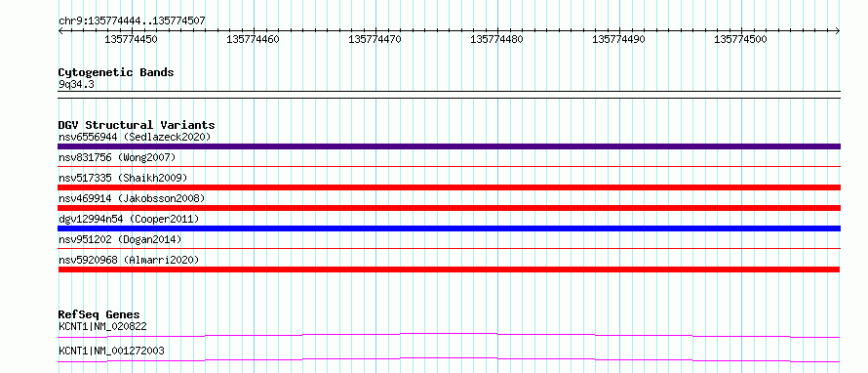Click ruler position label 135774480
868x373 pixels.
tap(496, 39)
